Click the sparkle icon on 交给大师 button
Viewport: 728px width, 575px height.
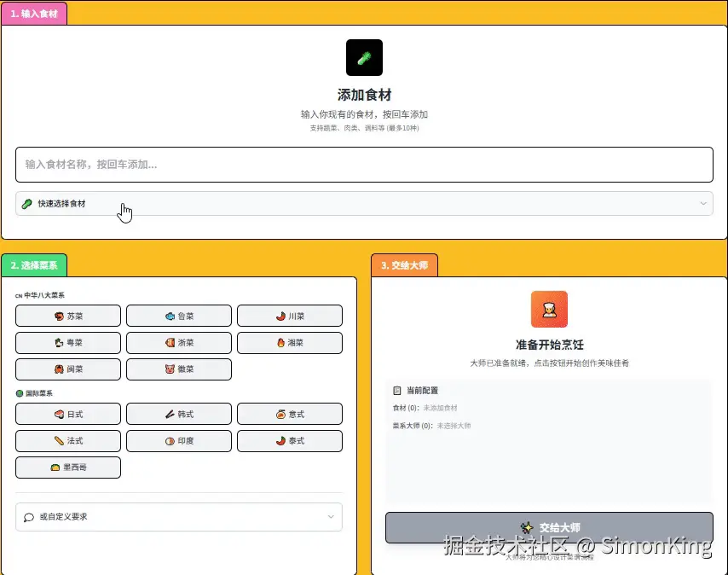pos(527,527)
